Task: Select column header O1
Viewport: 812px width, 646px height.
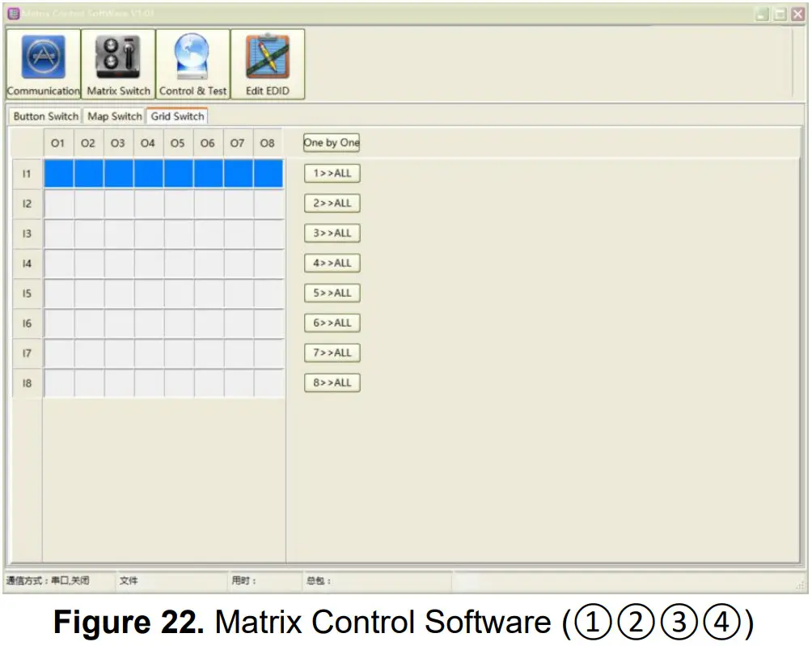Action: pos(58,143)
